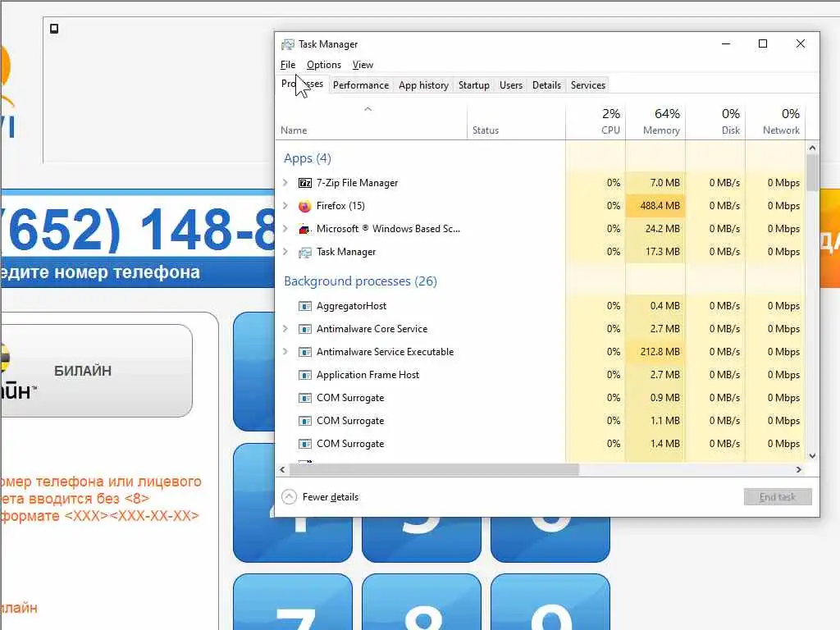Viewport: 840px width, 630px height.
Task: Open the Options menu
Action: click(x=323, y=65)
